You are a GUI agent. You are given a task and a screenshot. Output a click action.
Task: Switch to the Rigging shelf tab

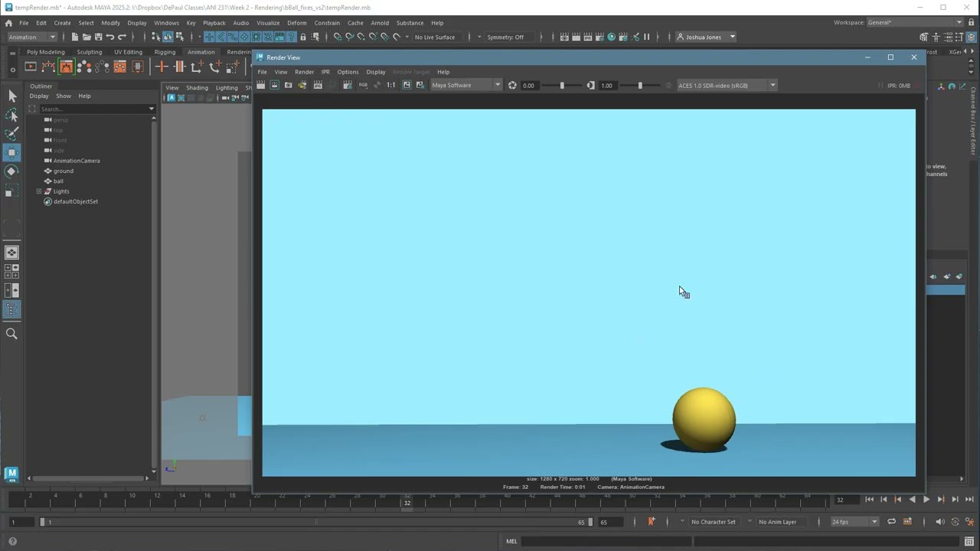(x=165, y=52)
